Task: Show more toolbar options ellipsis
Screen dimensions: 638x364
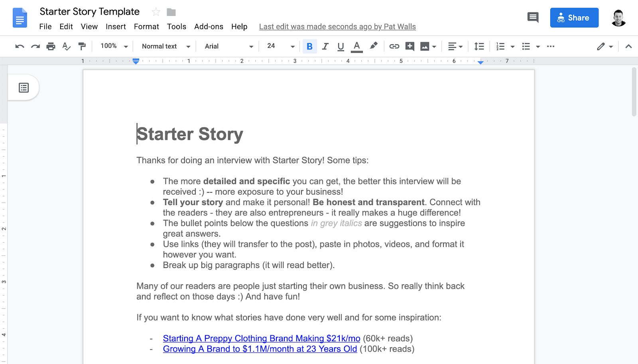Action: tap(551, 46)
